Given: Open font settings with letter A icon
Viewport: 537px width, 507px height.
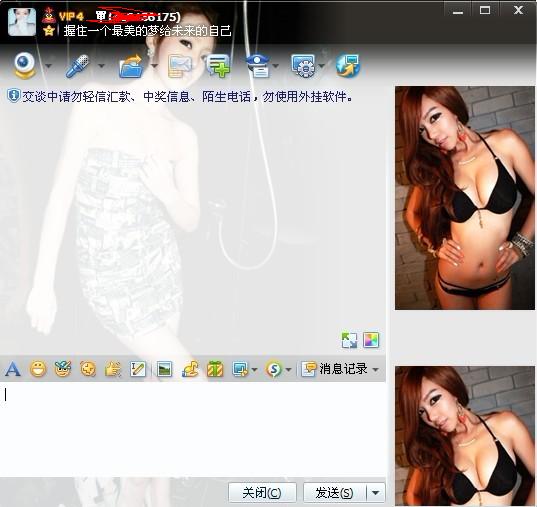Looking at the screenshot, I should pos(13,369).
